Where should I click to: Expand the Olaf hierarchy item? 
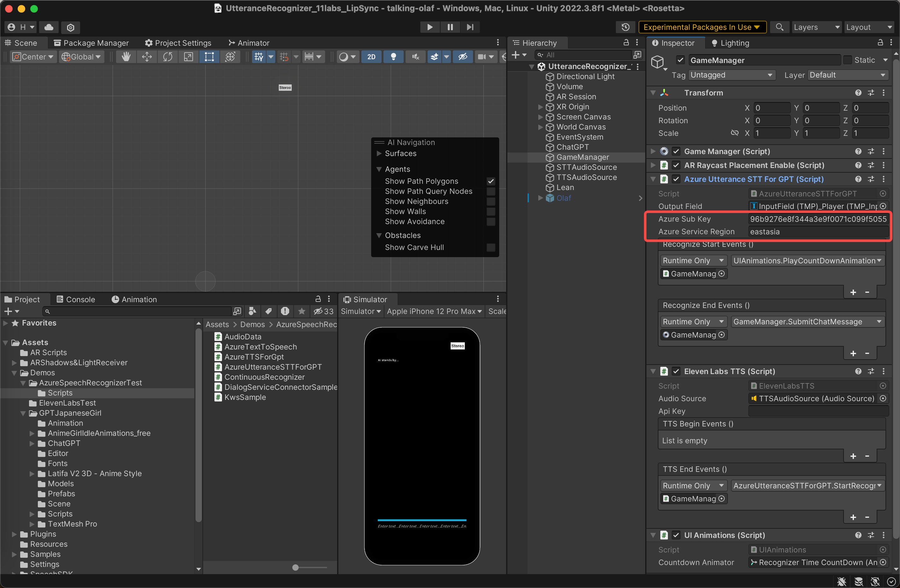coord(541,198)
